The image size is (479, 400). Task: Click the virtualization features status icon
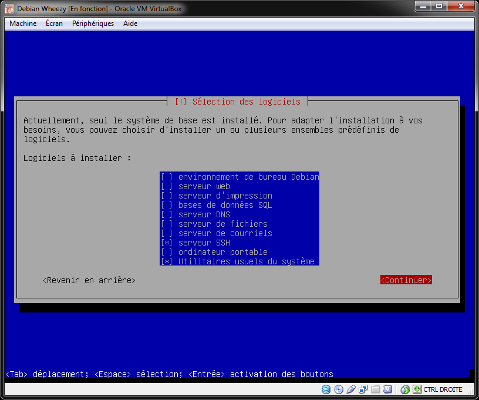388,389
